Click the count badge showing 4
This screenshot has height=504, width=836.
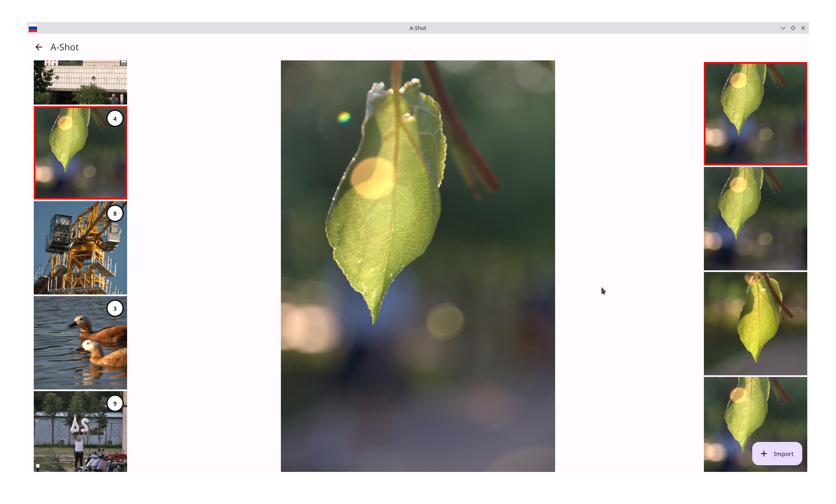[x=115, y=119]
